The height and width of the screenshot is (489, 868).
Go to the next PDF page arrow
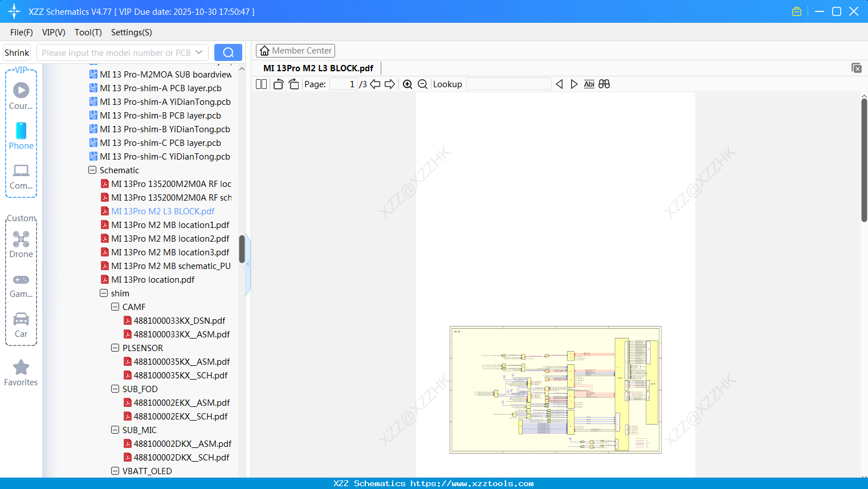pyautogui.click(x=390, y=84)
